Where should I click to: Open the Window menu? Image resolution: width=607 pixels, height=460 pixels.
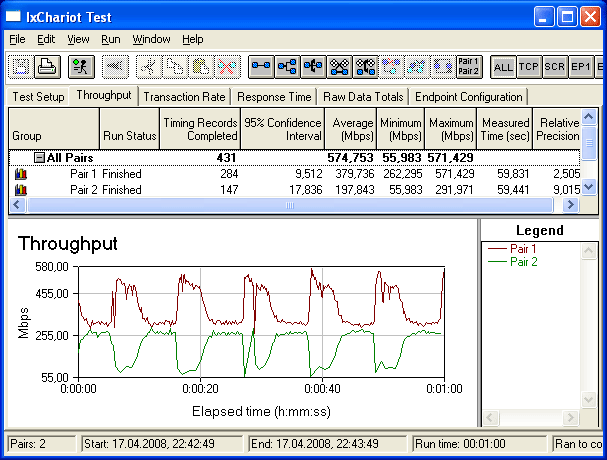151,39
